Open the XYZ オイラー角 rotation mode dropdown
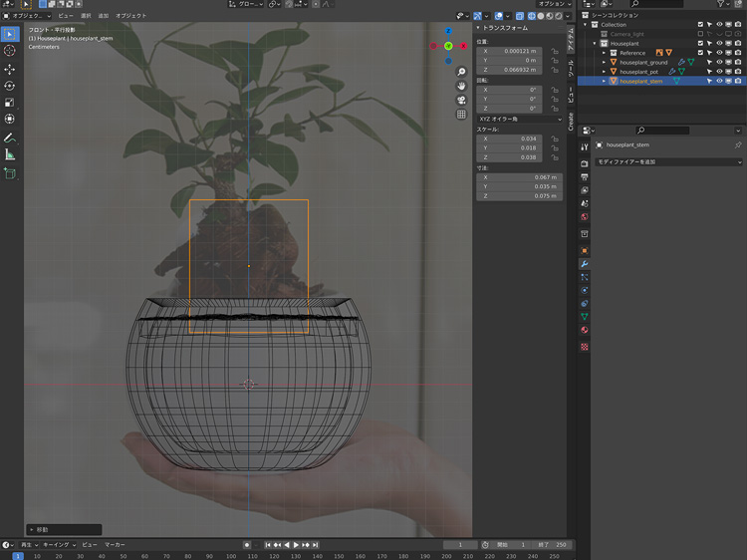 click(519, 119)
